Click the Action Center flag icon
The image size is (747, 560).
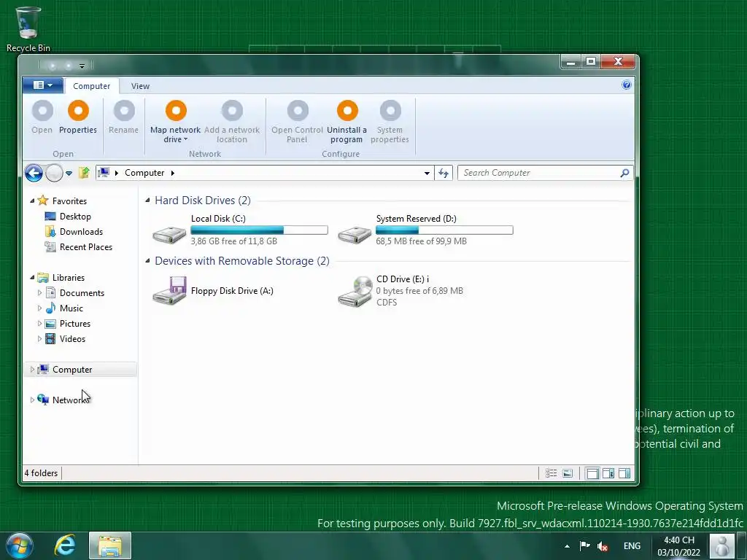click(x=584, y=545)
